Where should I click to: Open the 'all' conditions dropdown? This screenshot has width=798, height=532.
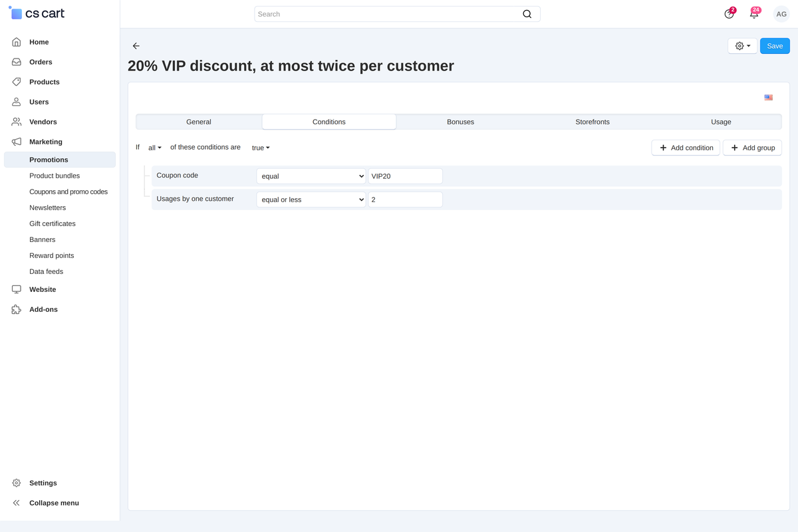pos(155,148)
